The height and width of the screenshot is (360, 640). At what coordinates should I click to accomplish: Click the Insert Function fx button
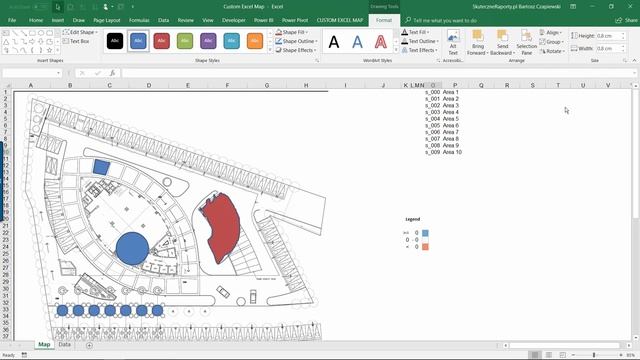pyautogui.click(x=112, y=73)
